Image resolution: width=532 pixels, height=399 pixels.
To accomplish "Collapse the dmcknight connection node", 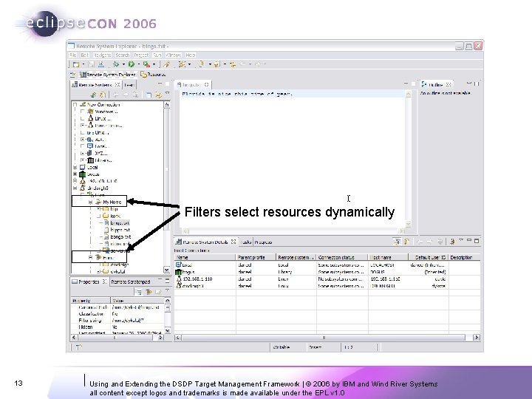I will [x=75, y=188].
